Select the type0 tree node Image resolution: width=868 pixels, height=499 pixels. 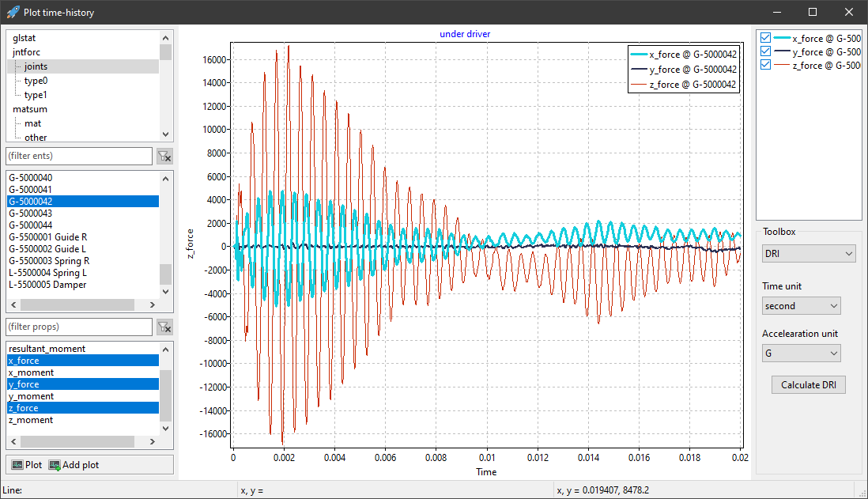36,81
